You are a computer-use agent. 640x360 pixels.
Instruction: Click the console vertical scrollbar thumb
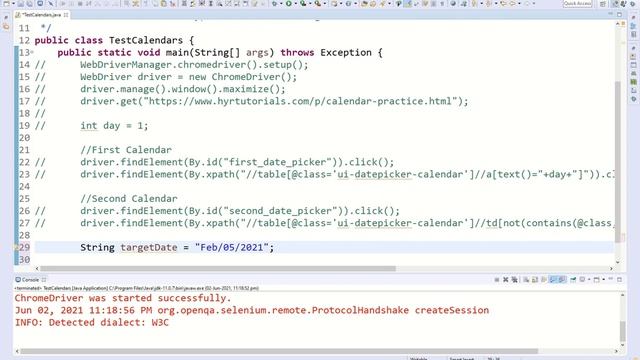point(622,331)
